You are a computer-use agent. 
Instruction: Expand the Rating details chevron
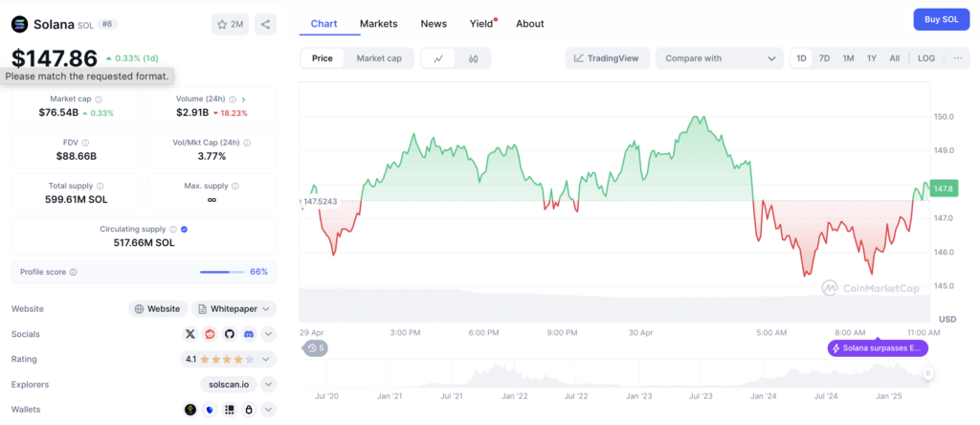coord(266,359)
